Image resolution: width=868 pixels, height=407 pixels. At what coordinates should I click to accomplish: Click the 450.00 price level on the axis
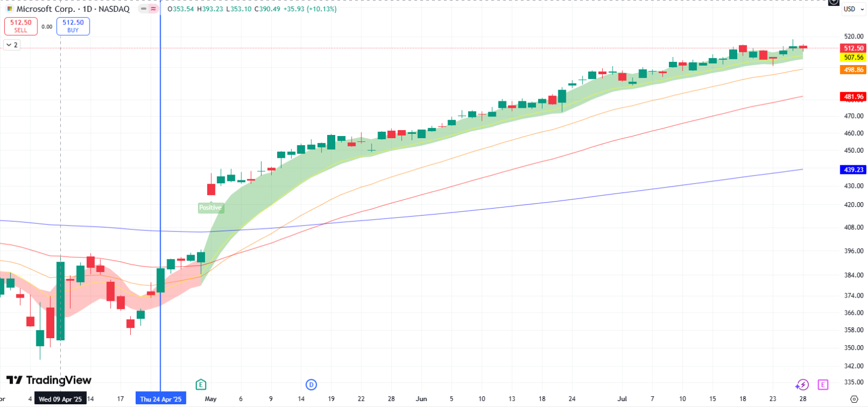[x=853, y=151]
